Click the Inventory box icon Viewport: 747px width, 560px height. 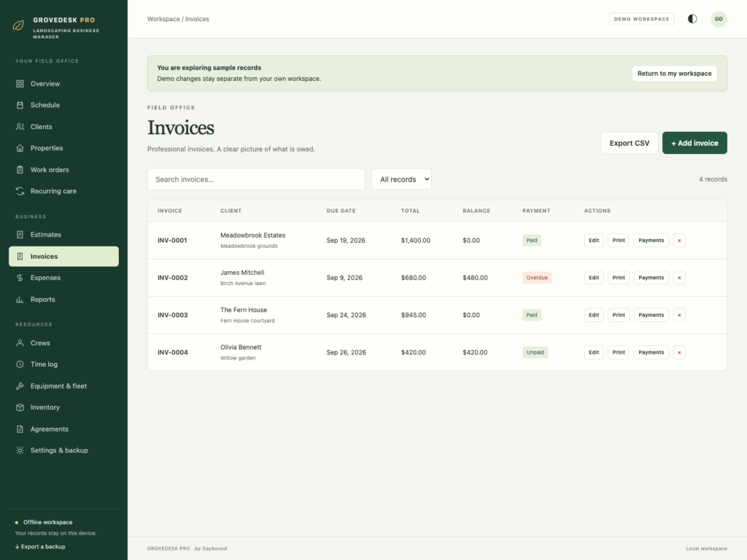click(x=20, y=408)
